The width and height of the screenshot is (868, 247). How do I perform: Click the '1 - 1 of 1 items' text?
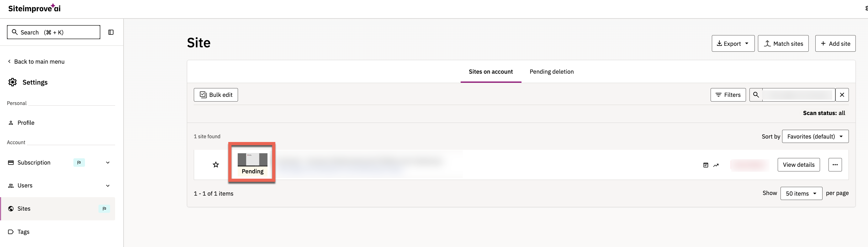(x=213, y=194)
